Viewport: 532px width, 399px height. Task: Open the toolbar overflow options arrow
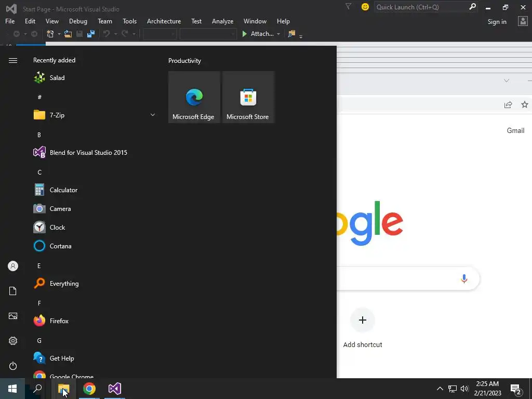point(301,36)
